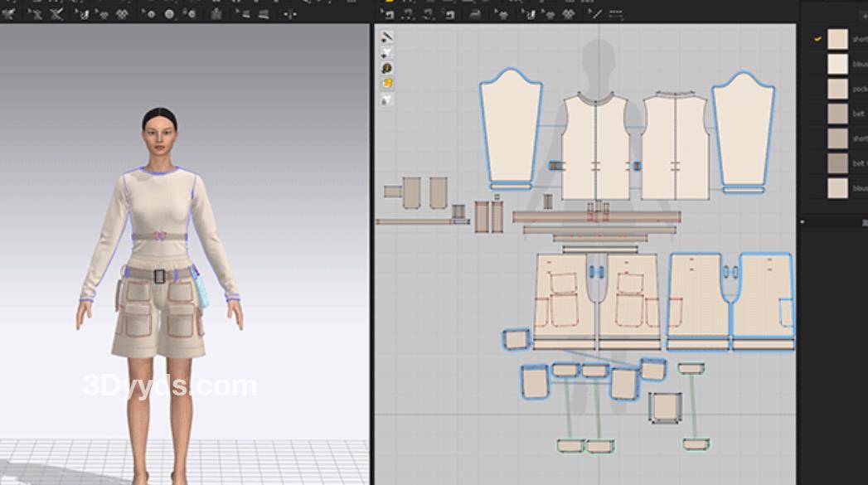Select the iron-shaped tool in 2D toolbar
Screen dimensions: 868x485
(475, 14)
